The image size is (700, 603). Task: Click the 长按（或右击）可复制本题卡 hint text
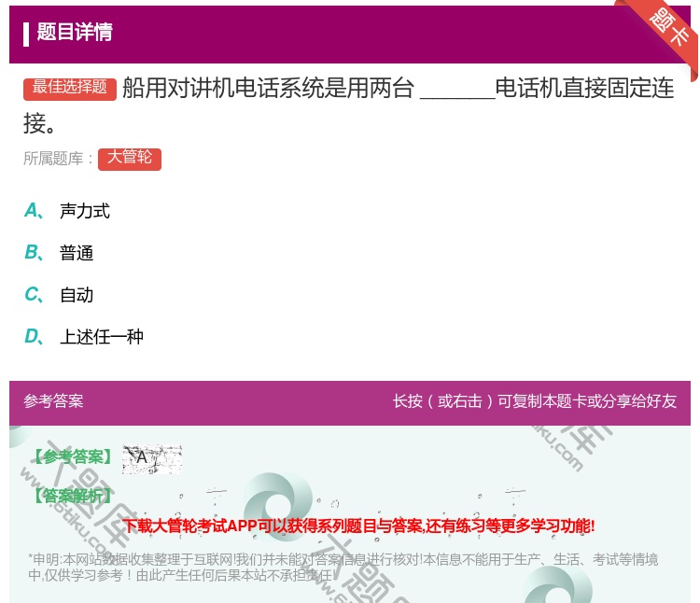tap(535, 400)
